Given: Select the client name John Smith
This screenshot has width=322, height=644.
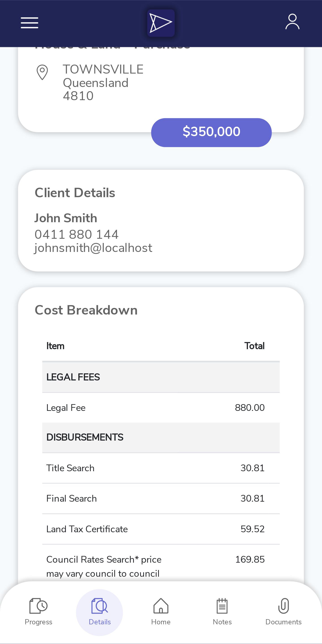Looking at the screenshot, I should point(66,218).
